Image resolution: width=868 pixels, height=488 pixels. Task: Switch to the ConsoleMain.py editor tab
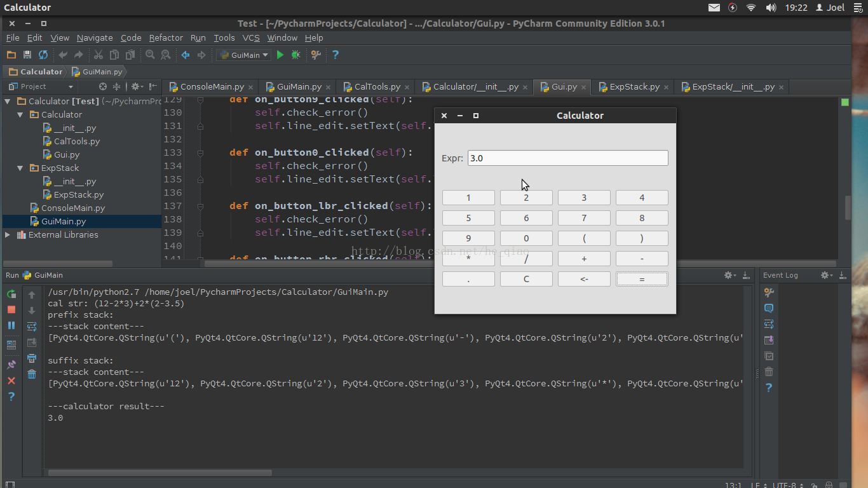point(211,87)
